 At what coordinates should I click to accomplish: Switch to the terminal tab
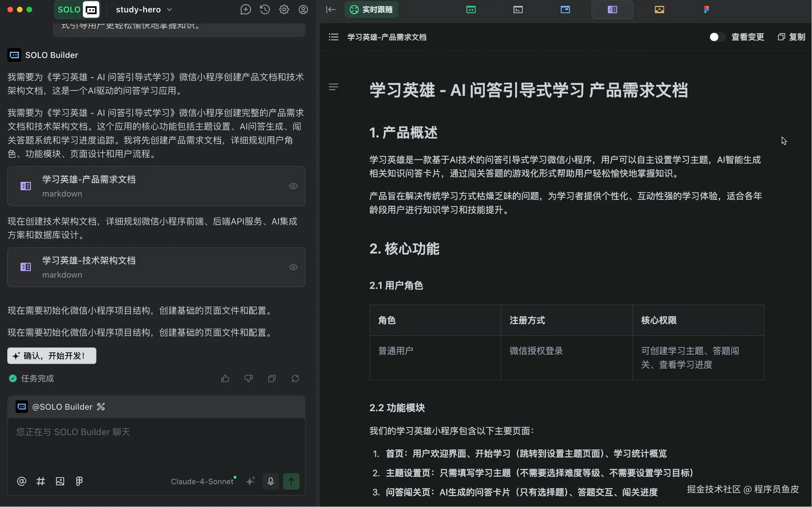[518, 10]
